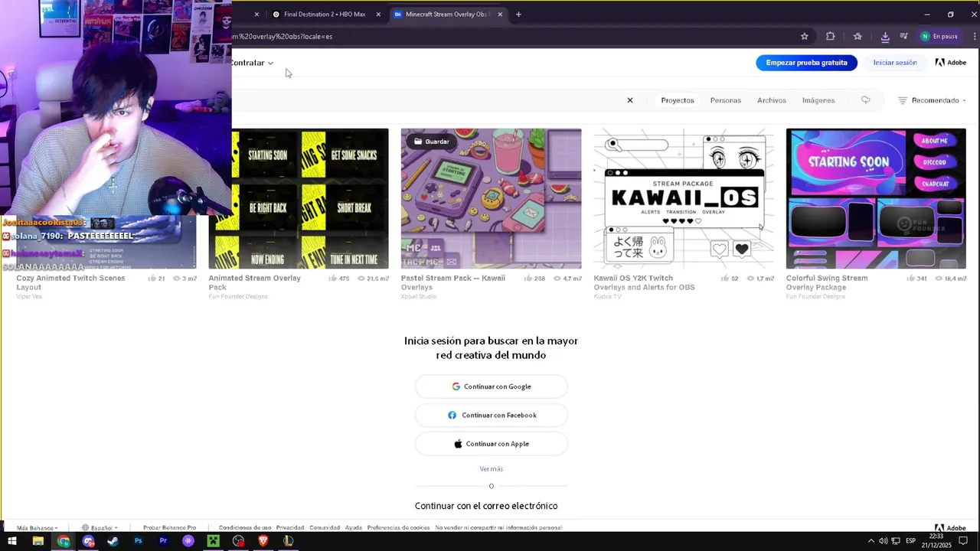Screen dimensions: 980x551
Task: Click the Pastel Stream Pack — Kawaii Overlays title
Action: (453, 282)
